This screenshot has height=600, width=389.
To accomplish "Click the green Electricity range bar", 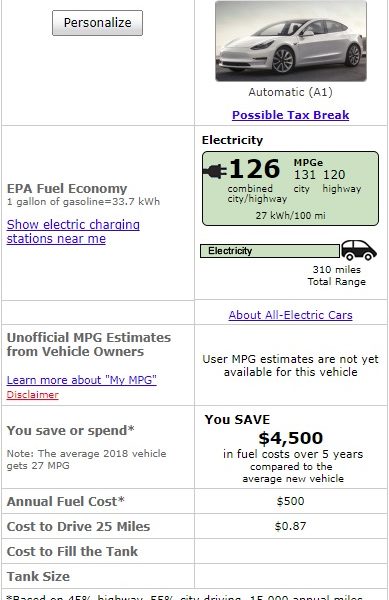I will click(270, 251).
